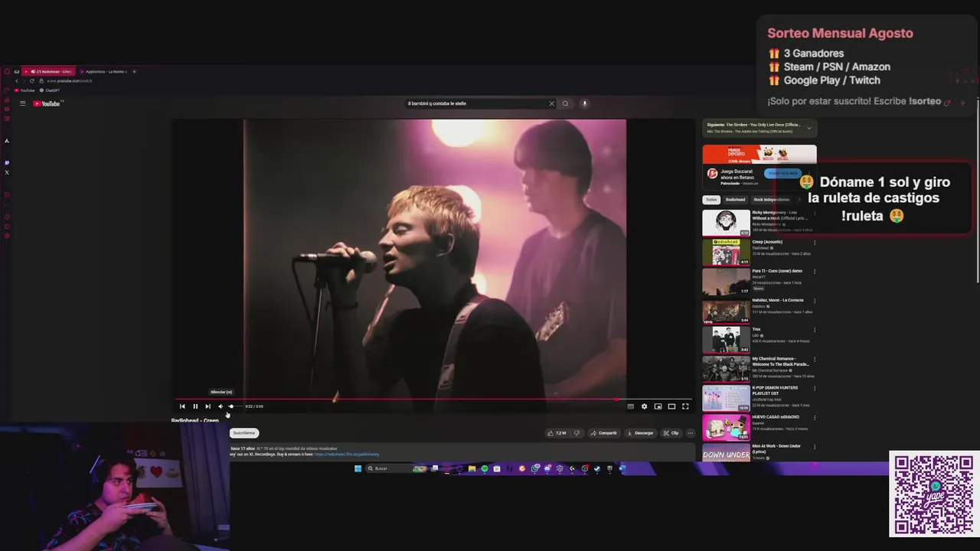The height and width of the screenshot is (551, 980).
Task: Select the Todos filter chip
Action: click(x=711, y=200)
